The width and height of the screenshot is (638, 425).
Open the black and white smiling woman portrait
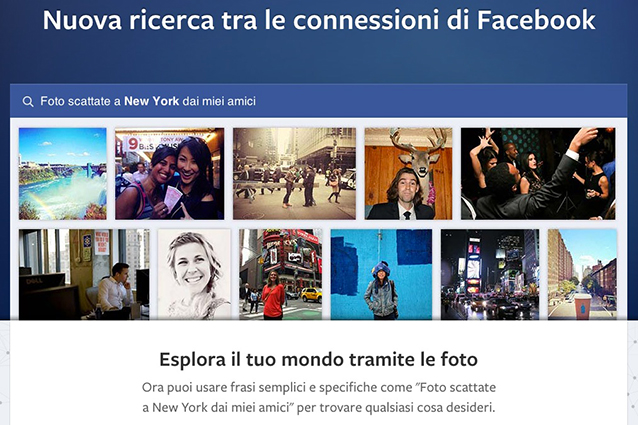click(x=194, y=274)
